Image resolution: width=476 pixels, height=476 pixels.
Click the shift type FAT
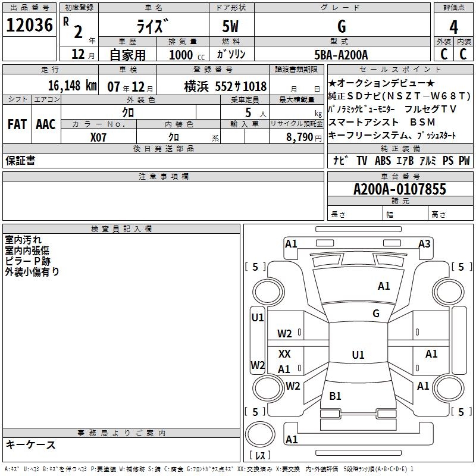[x=17, y=124]
